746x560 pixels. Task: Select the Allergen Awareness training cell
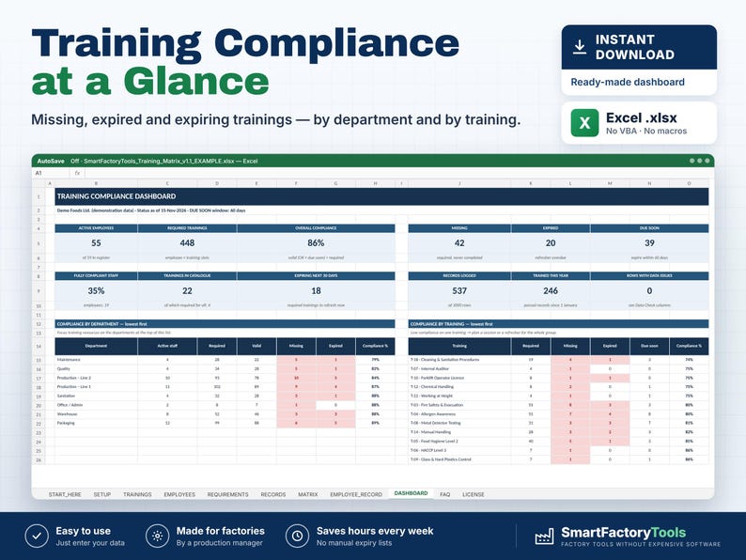click(459, 414)
